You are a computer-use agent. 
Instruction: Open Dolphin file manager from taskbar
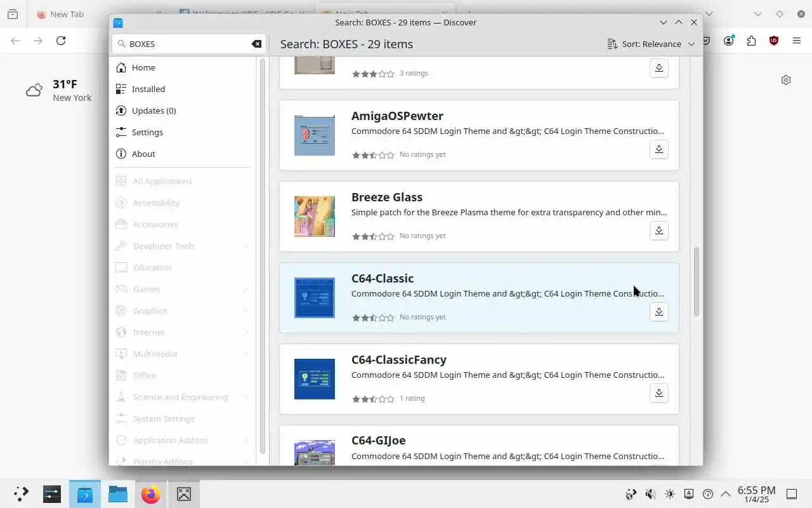click(118, 493)
